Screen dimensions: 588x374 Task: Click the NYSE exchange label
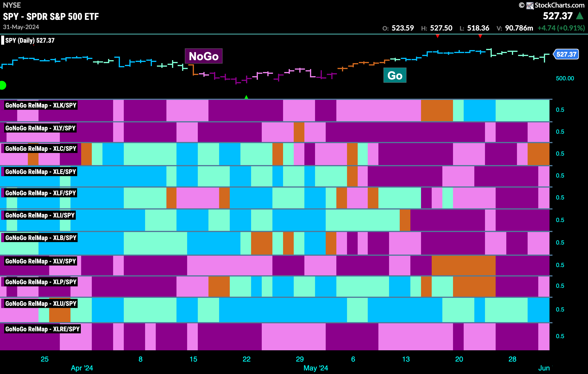click(12, 5)
